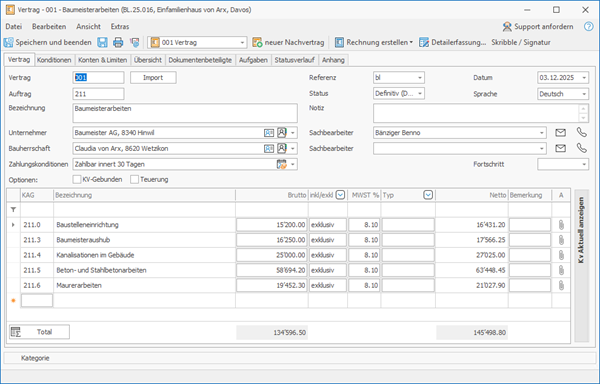Switch to the Anhang tab
The width and height of the screenshot is (600, 384).
tap(333, 60)
